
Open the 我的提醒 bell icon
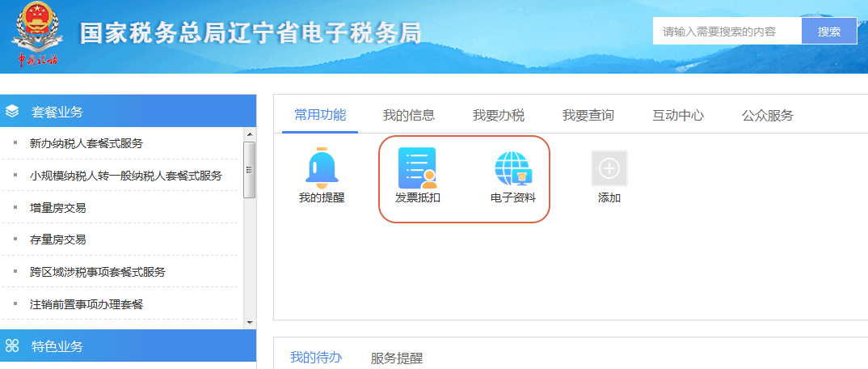point(322,168)
